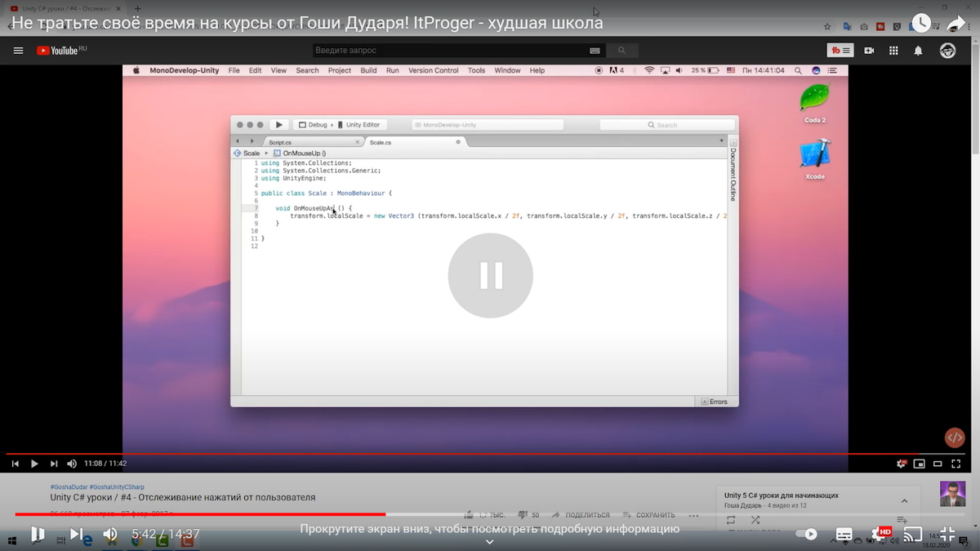Viewport: 980px width, 551px height.
Task: Click ПОДЕЛИТЬСЯ share button under video
Action: pos(581,515)
